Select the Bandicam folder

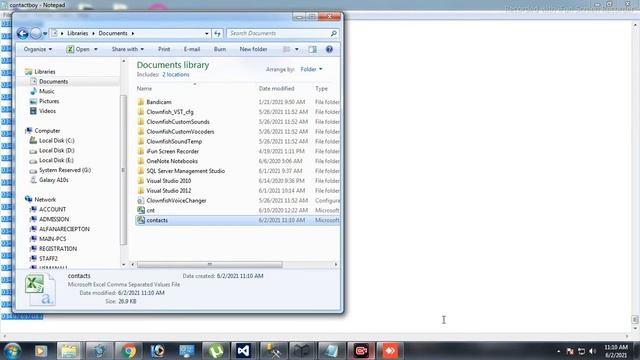(x=159, y=102)
